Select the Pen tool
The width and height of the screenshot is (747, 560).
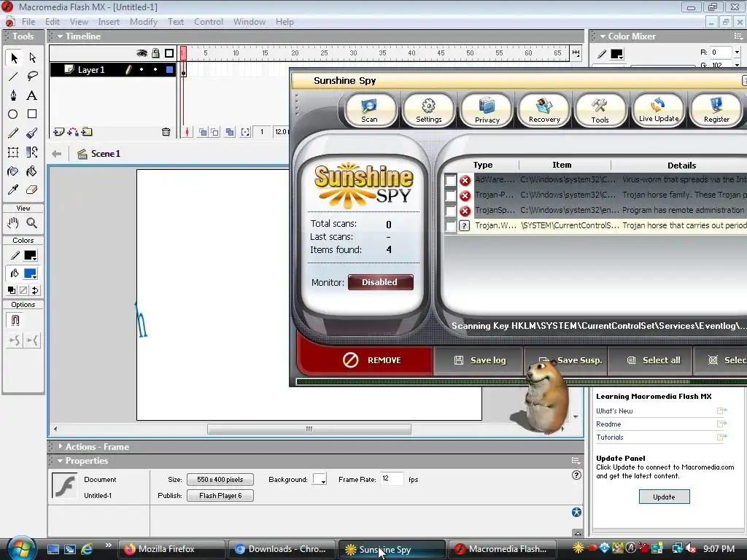13,96
